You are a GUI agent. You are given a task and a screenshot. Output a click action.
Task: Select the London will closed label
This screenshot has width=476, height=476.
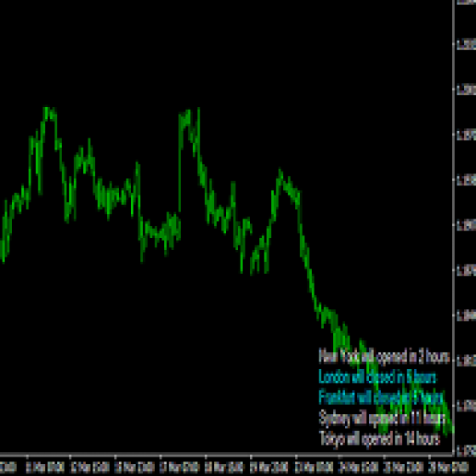coord(377,377)
